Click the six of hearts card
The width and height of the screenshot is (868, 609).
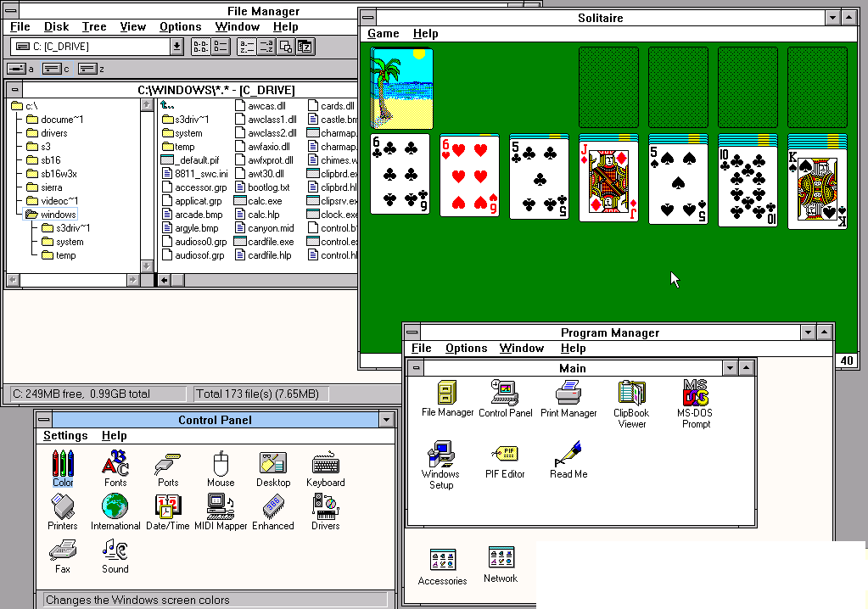[x=469, y=176]
